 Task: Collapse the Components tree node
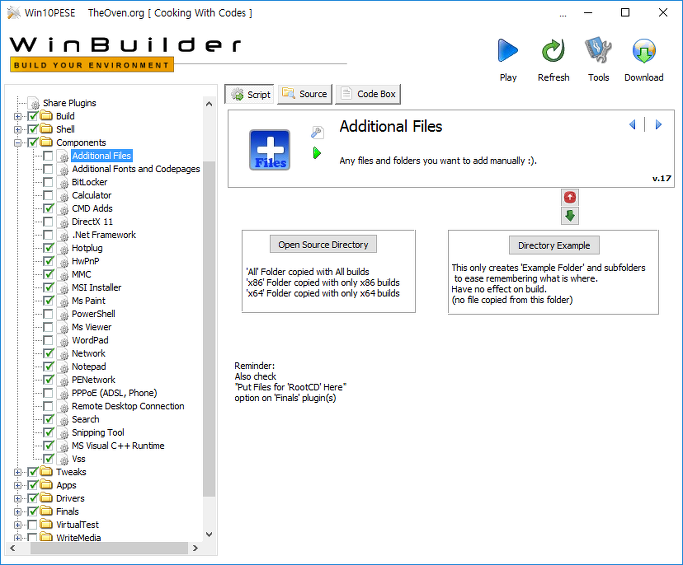pyautogui.click(x=18, y=143)
